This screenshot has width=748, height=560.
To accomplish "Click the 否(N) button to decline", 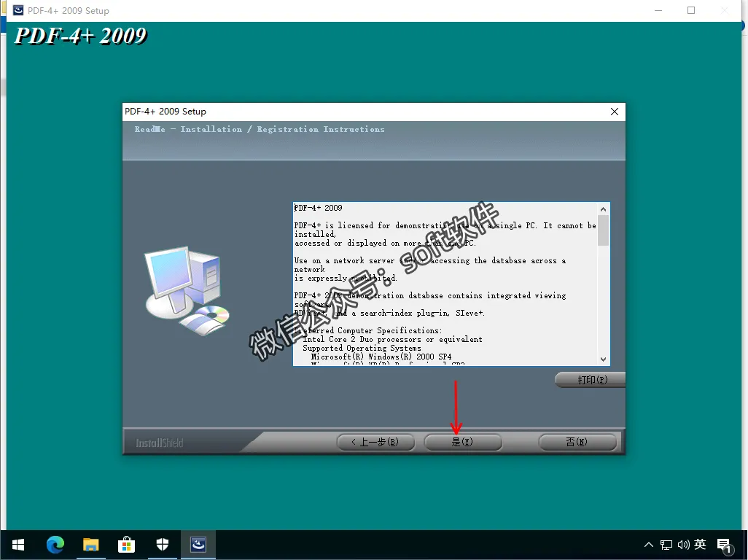I will (577, 442).
